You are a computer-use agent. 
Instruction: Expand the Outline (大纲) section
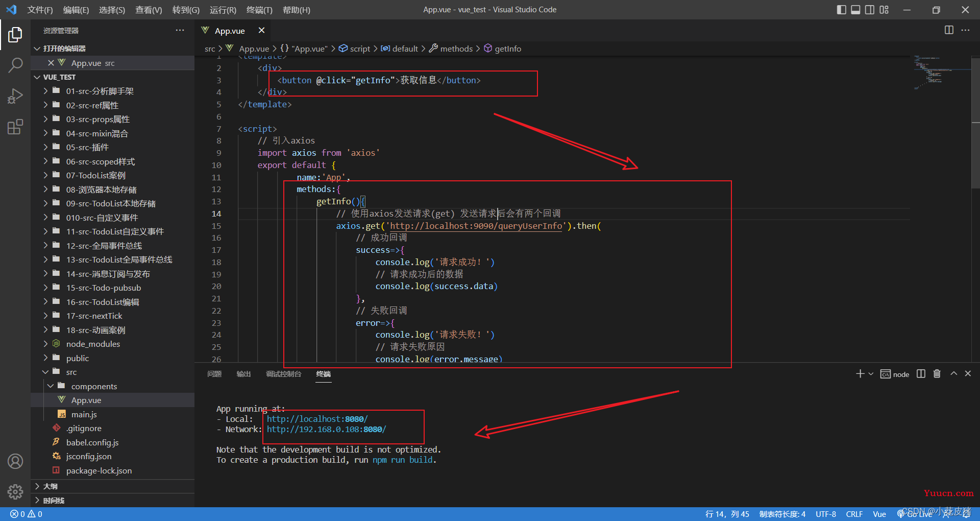coord(112,486)
